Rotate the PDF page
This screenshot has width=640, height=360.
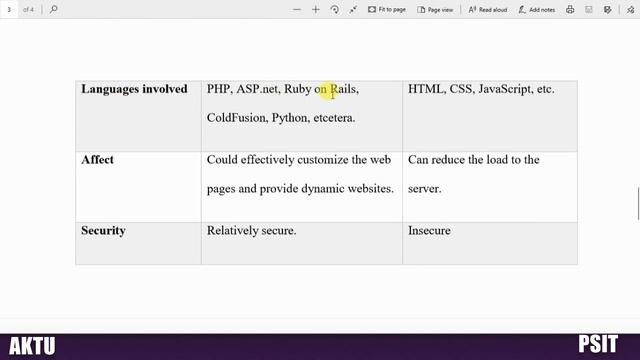334,9
